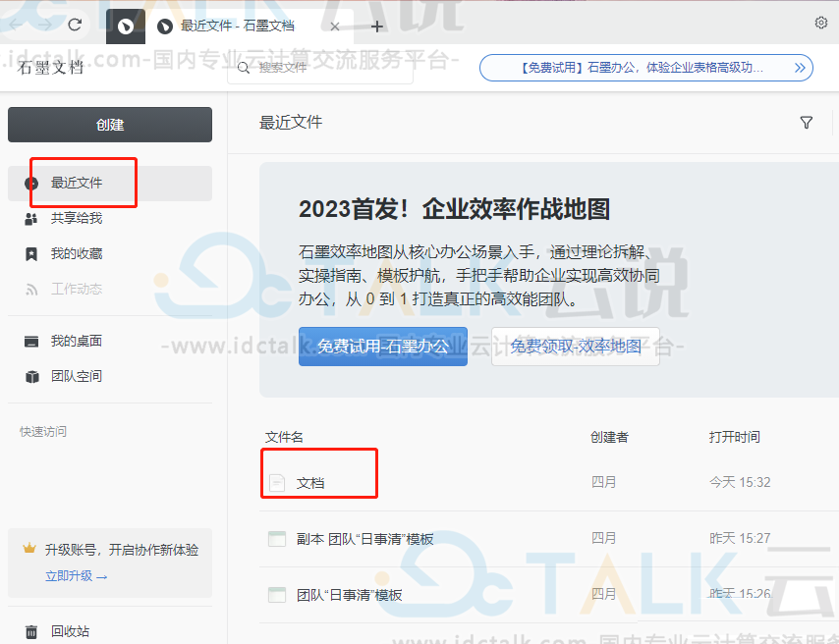Close the 最近文件 - 石墨文档 tab
Image resolution: width=839 pixels, height=644 pixels.
[x=335, y=27]
